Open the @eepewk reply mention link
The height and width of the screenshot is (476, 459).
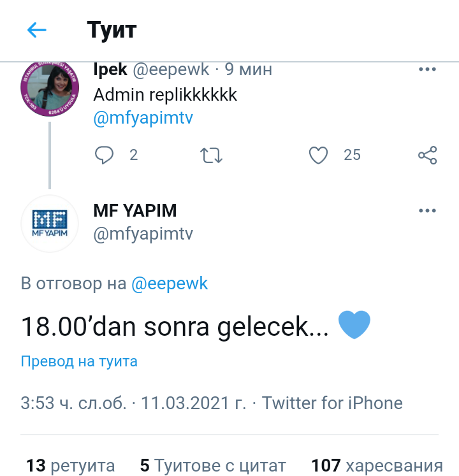pos(170,284)
